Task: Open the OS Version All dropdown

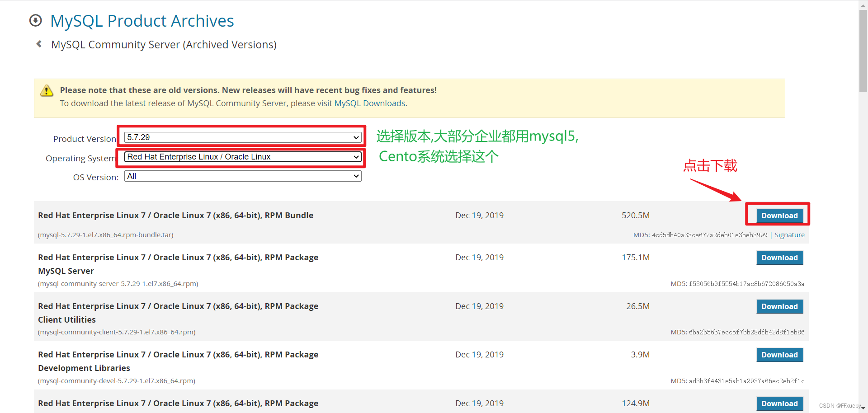Action: 243,176
